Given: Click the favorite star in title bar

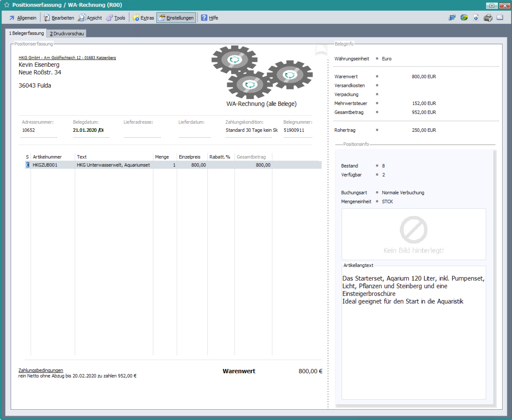Looking at the screenshot, I should (7, 5).
